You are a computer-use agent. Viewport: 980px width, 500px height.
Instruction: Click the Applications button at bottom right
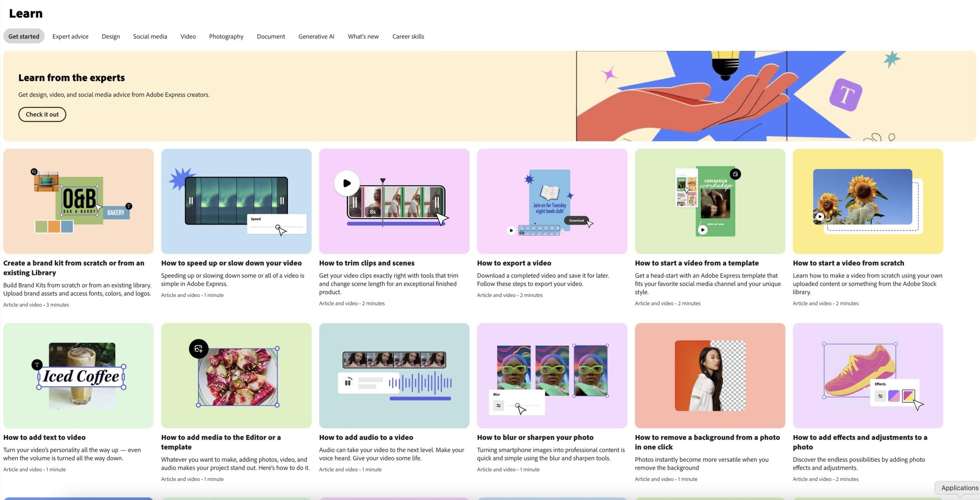[x=959, y=488]
